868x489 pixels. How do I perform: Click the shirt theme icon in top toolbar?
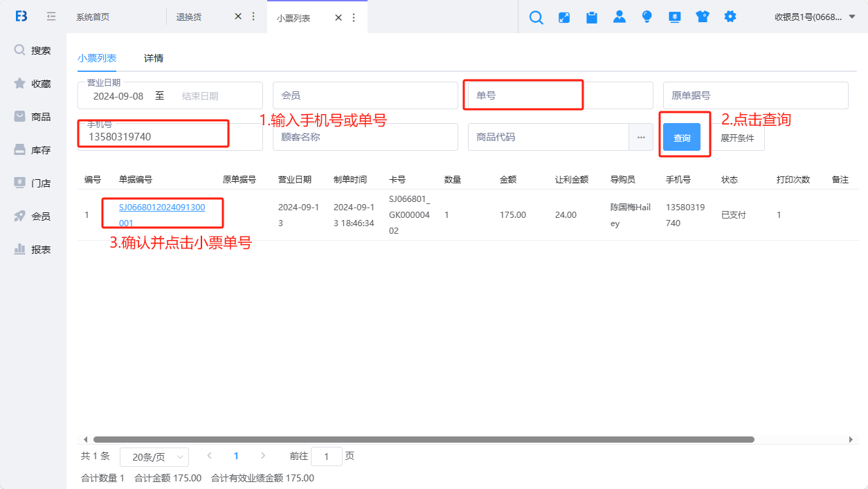tap(703, 17)
